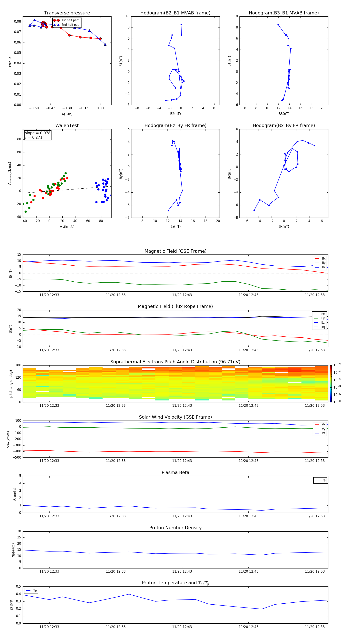351x644 pixels.
Task: Click the Proton Temperature and Te/Tp title
Action: (175, 583)
